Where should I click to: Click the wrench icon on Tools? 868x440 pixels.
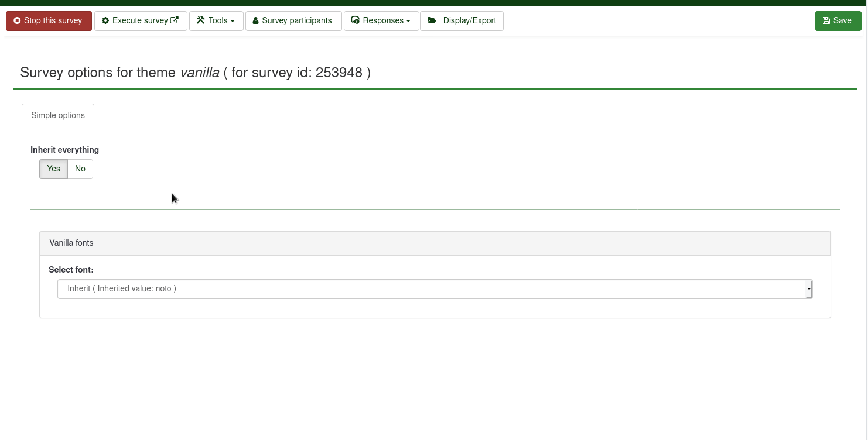tap(200, 20)
